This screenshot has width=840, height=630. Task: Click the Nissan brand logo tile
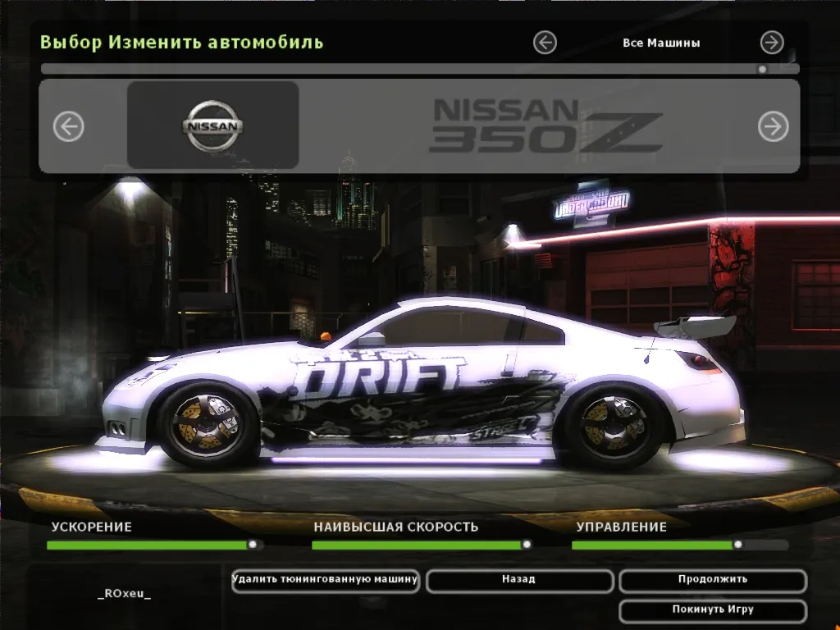tap(212, 125)
